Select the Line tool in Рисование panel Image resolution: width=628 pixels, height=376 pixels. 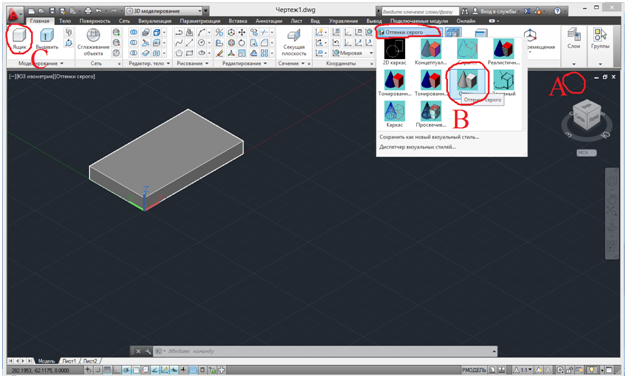[189, 42]
